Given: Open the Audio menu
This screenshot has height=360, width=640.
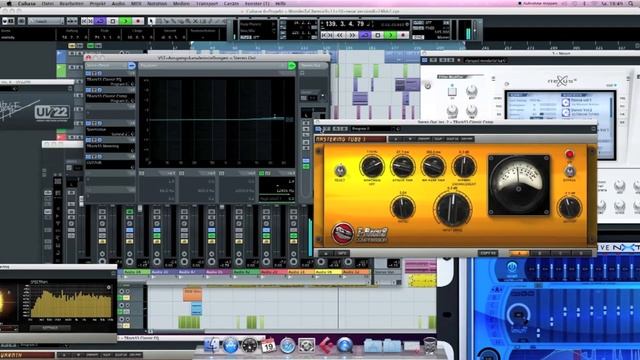Looking at the screenshot, I should coord(118,3).
